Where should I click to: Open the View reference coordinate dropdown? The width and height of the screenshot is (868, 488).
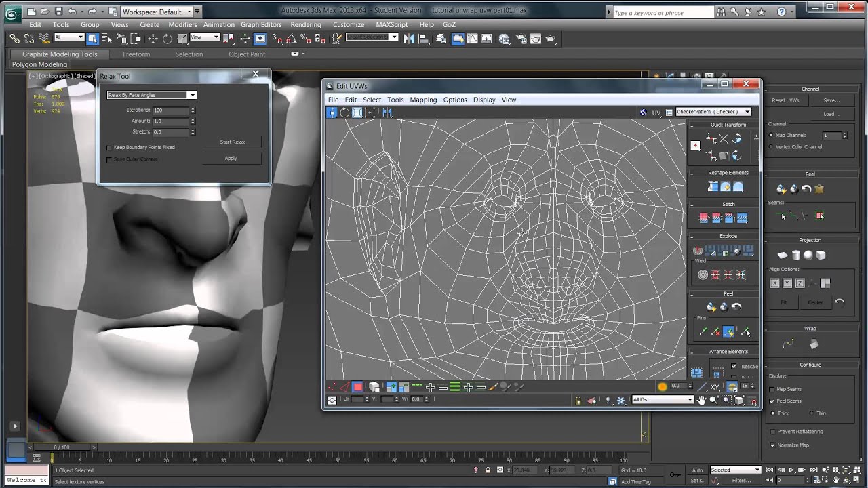coord(205,37)
